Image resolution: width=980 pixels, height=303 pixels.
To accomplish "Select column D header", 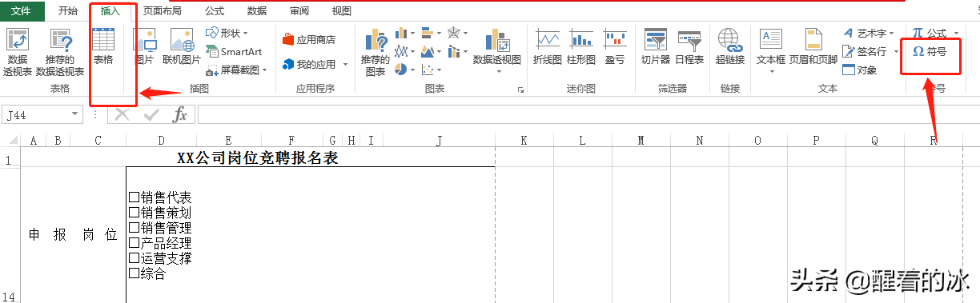I will [161, 141].
